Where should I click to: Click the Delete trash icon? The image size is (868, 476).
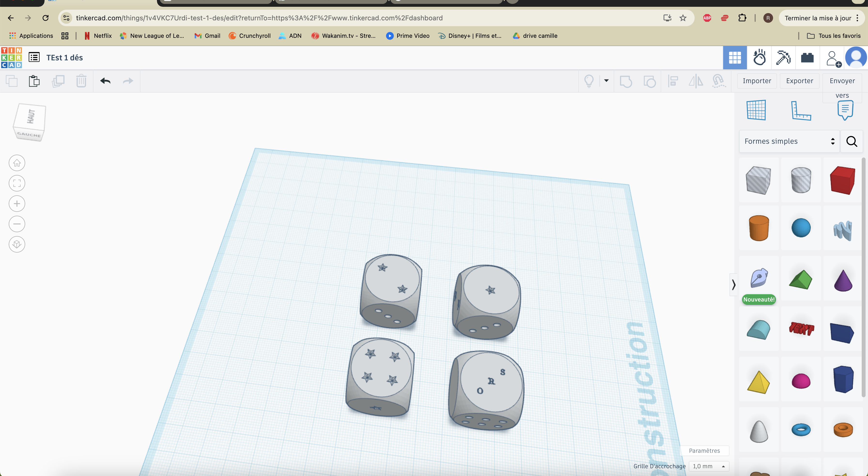click(x=81, y=81)
